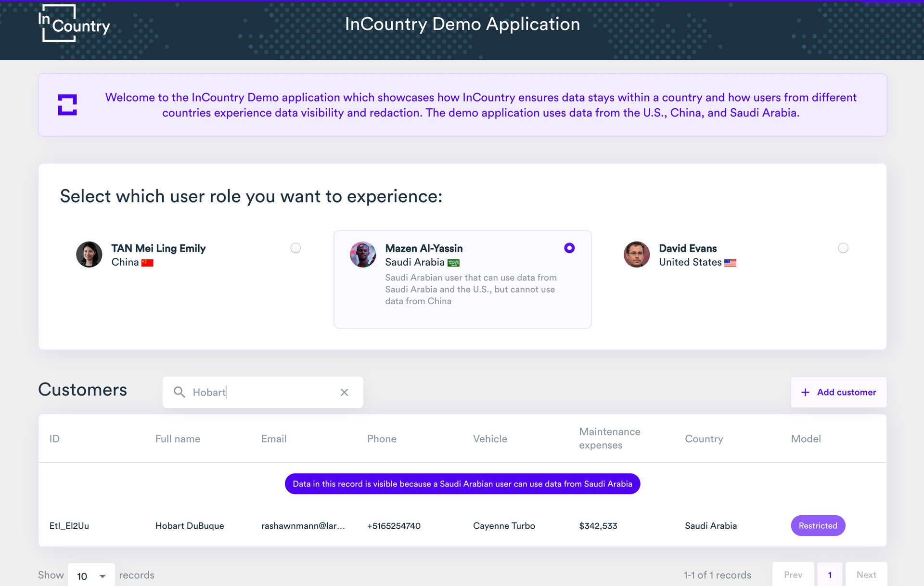The image size is (924, 586).
Task: Click Mazen Al-Yassin's avatar photo
Action: point(363,255)
